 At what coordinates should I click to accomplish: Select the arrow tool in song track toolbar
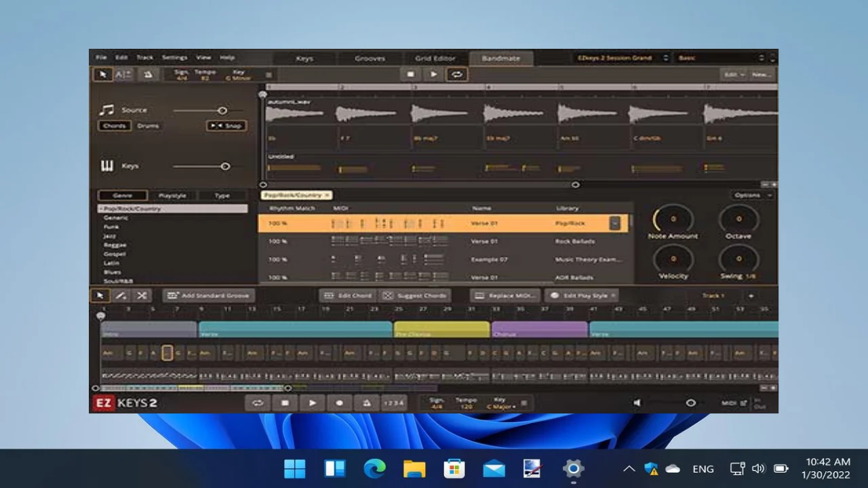[x=100, y=296]
